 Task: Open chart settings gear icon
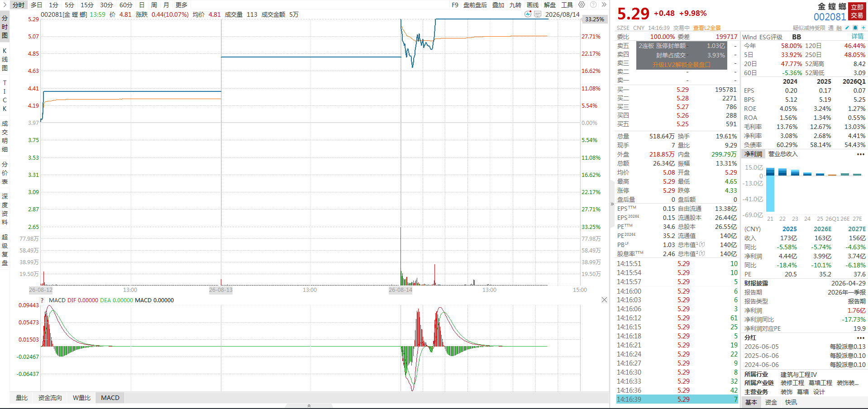tap(582, 5)
